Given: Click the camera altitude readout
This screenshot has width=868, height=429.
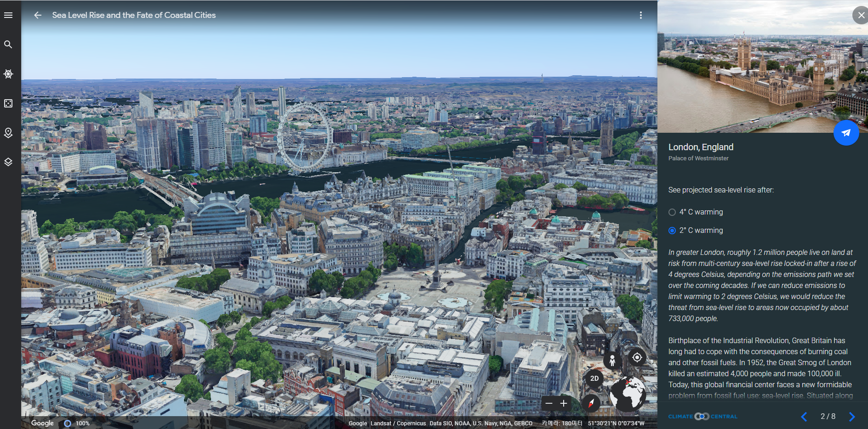Looking at the screenshot, I should pos(562,423).
